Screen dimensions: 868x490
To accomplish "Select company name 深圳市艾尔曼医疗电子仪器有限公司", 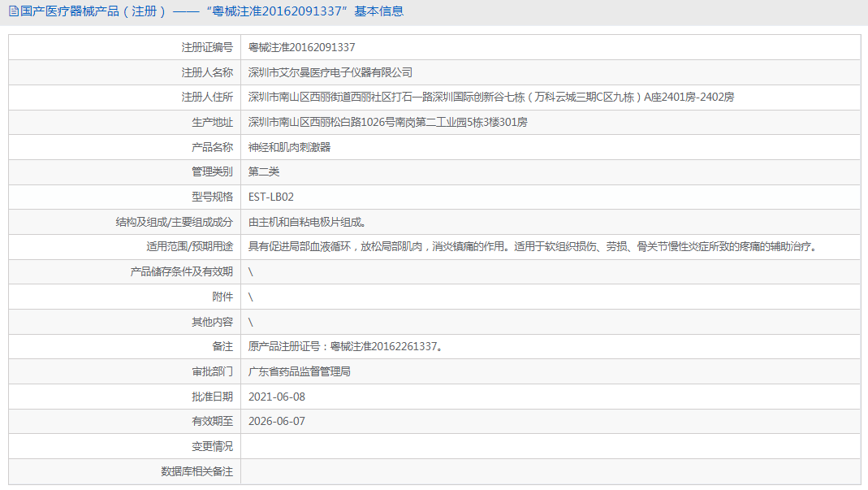I will 330,72.
